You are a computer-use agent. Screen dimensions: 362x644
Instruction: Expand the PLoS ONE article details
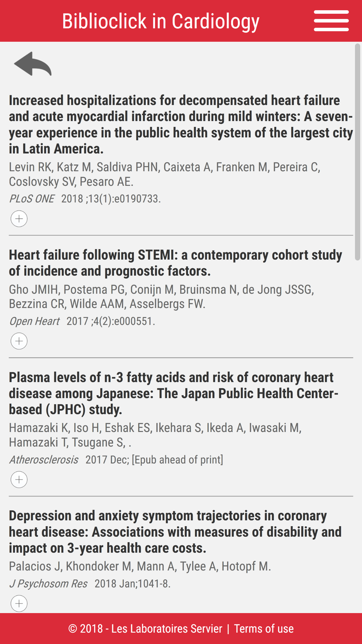(19, 219)
